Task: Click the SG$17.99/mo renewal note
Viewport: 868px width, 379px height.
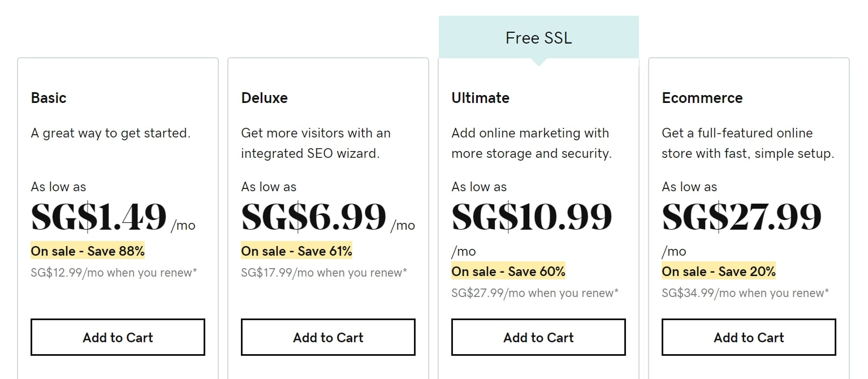Action: [x=324, y=273]
